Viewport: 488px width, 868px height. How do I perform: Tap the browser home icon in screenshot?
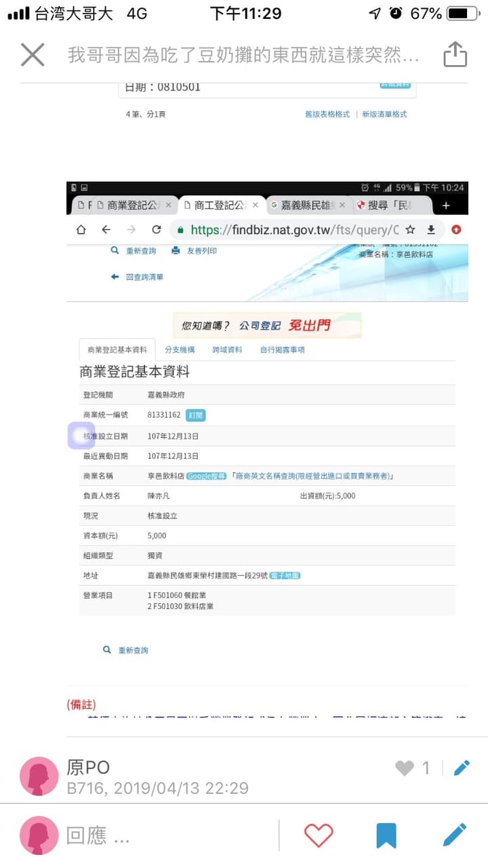pos(81,229)
